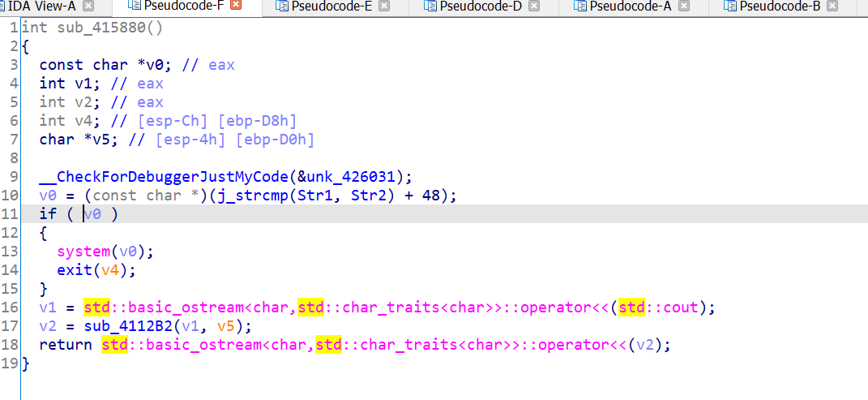Click the Pseudocode-D tab icon

point(430,6)
